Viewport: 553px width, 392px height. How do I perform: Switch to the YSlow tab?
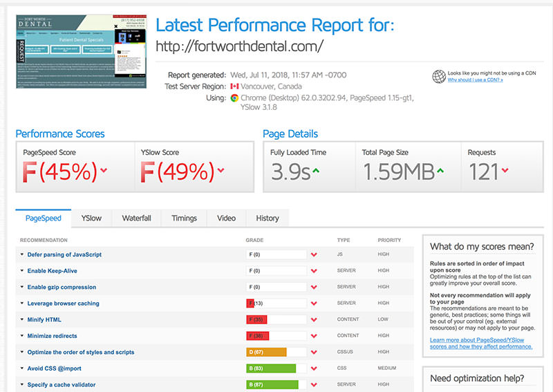point(91,218)
